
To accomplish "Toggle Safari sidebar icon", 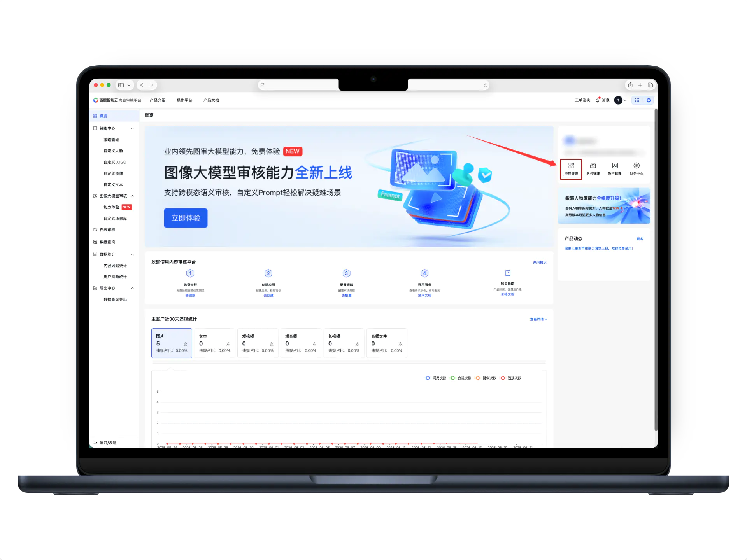I will point(121,85).
